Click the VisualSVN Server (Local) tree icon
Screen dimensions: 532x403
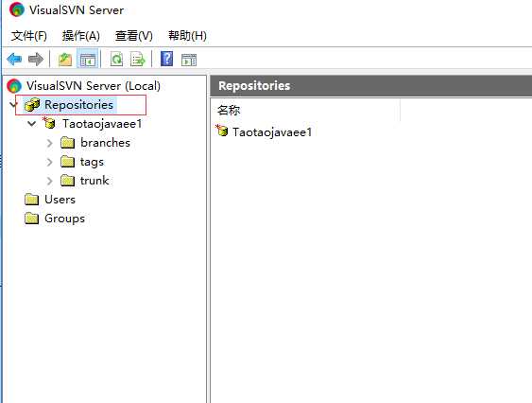click(x=14, y=86)
